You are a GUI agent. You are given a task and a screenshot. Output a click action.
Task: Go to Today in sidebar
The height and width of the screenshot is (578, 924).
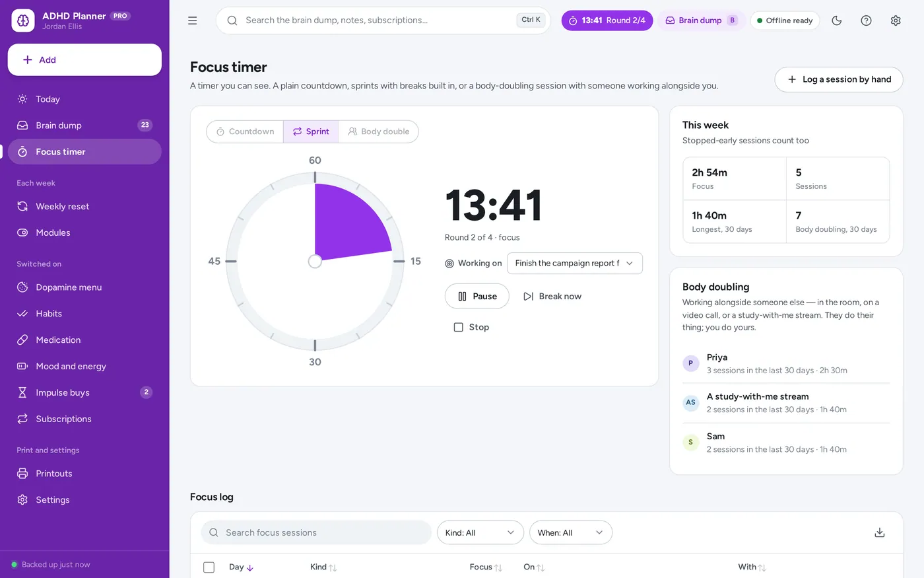click(84, 99)
